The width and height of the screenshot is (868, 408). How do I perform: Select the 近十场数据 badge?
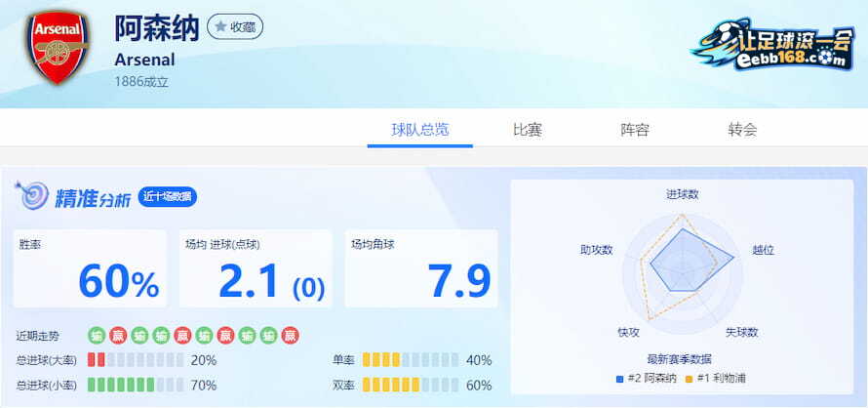tap(167, 196)
